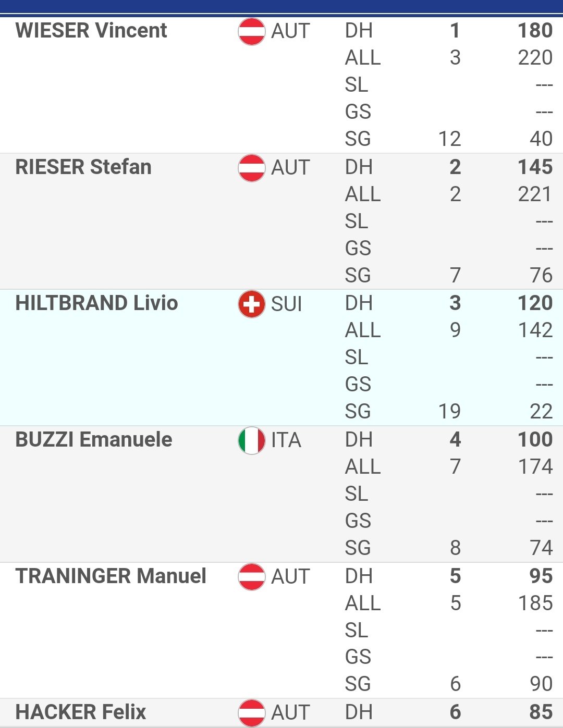Screen dimensions: 563x728
Task: Tap WIESER Vincent's DH points 180
Action: click(x=535, y=30)
